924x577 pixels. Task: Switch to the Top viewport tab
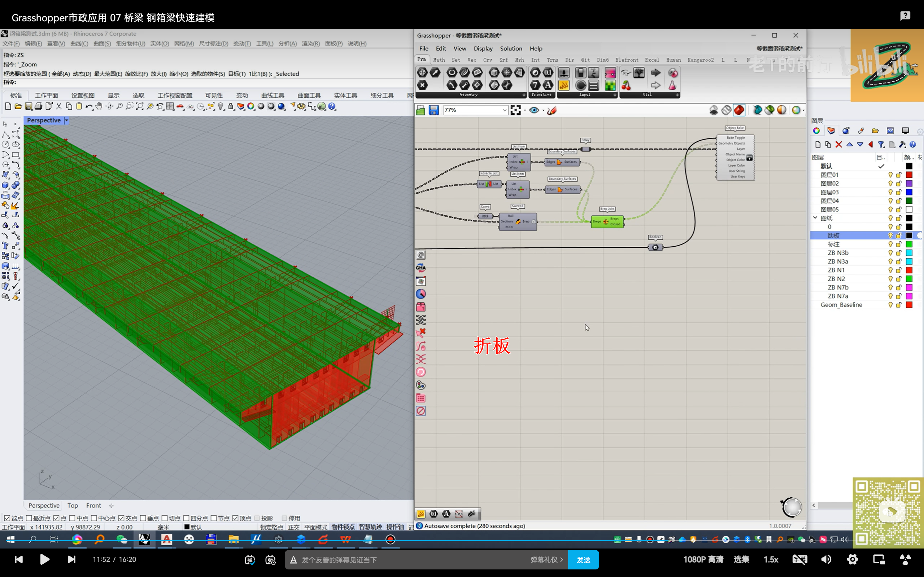click(73, 505)
